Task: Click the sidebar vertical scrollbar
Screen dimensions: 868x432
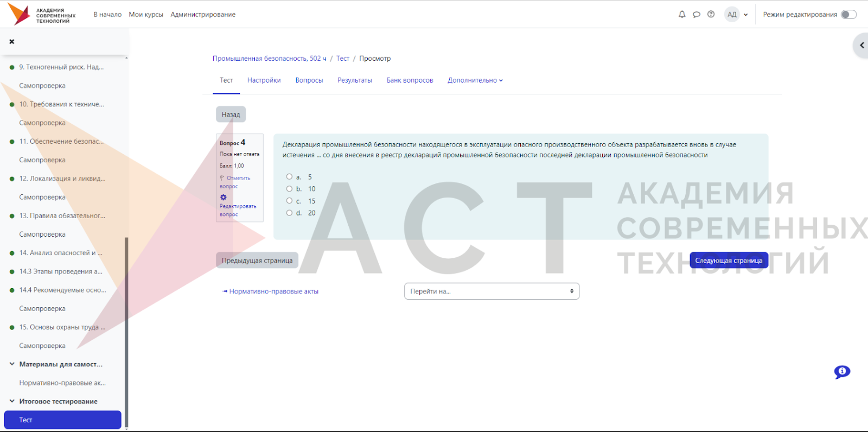Action: [126, 332]
